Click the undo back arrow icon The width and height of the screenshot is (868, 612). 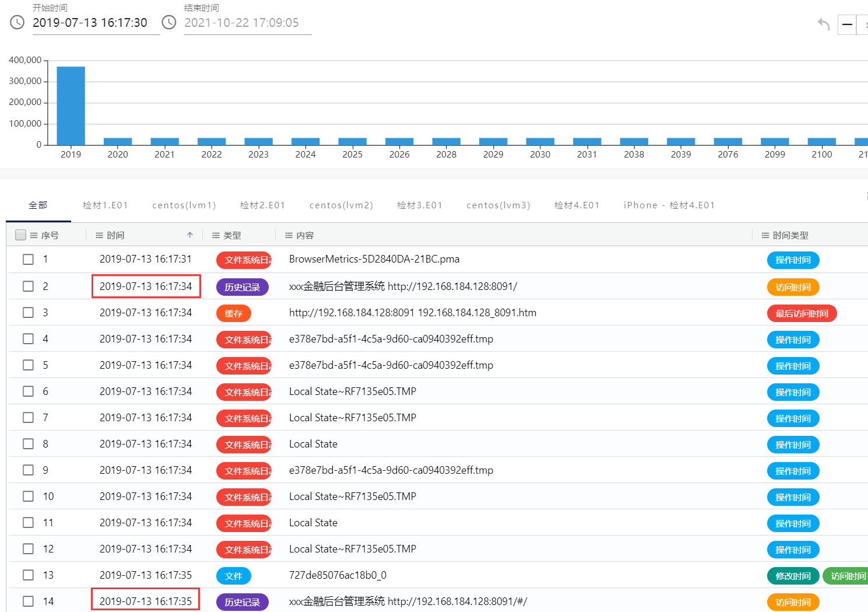pyautogui.click(x=824, y=25)
